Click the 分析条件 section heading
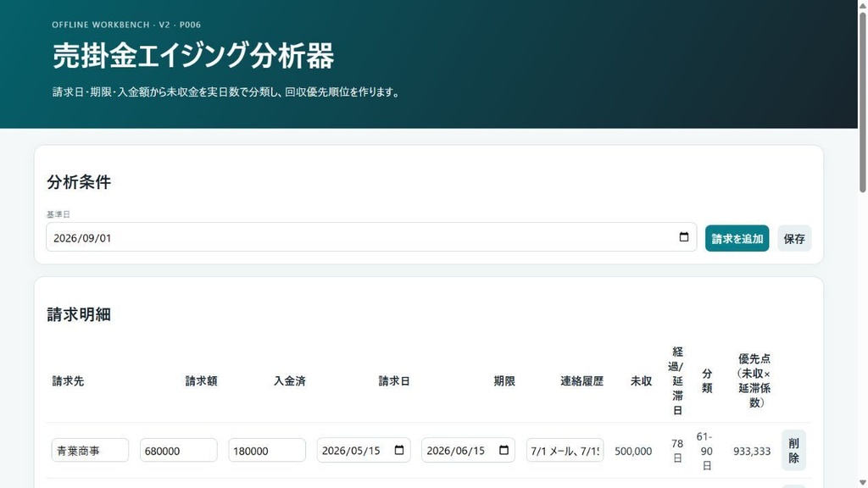The height and width of the screenshot is (488, 868). pyautogui.click(x=79, y=182)
